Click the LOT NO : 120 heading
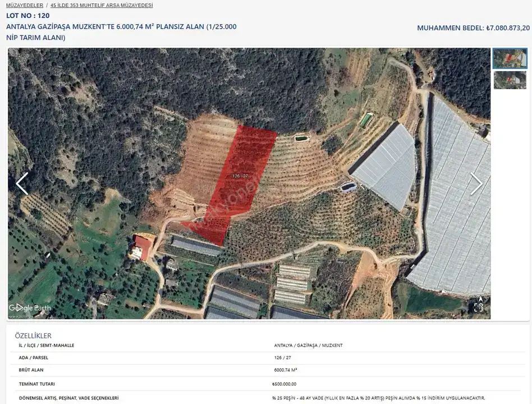 (x=28, y=16)
